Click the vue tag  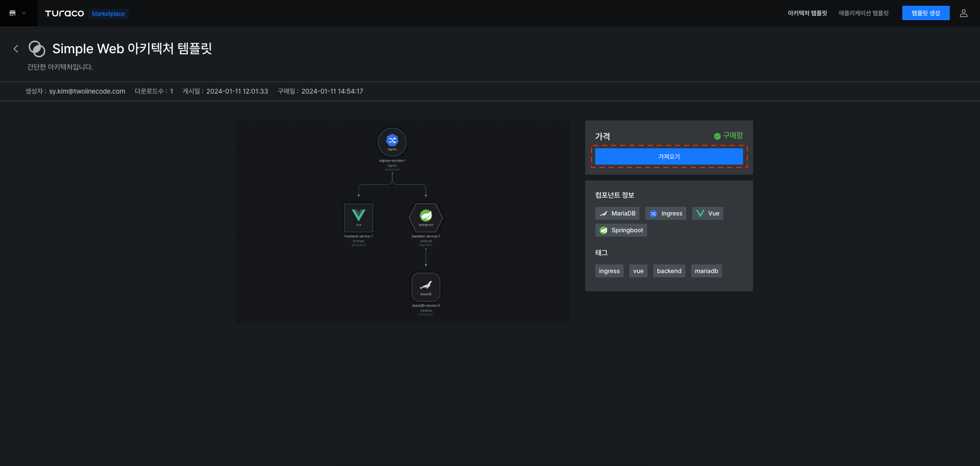click(x=638, y=271)
